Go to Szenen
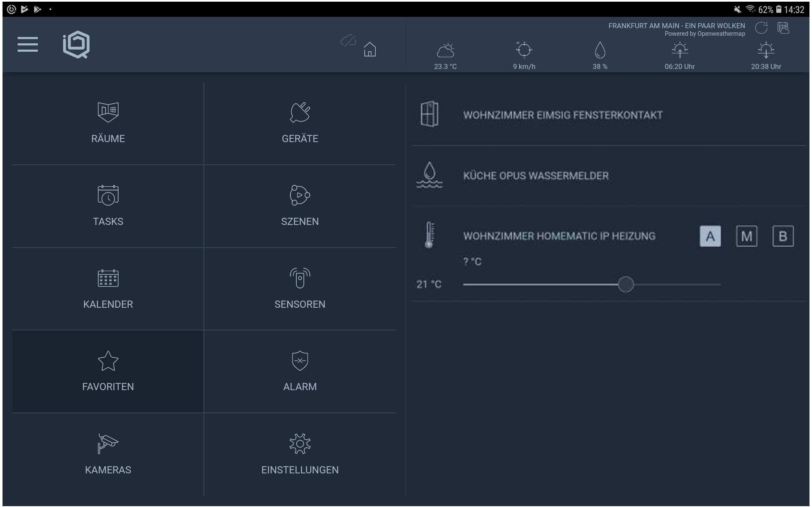This screenshot has width=812, height=507. click(300, 206)
